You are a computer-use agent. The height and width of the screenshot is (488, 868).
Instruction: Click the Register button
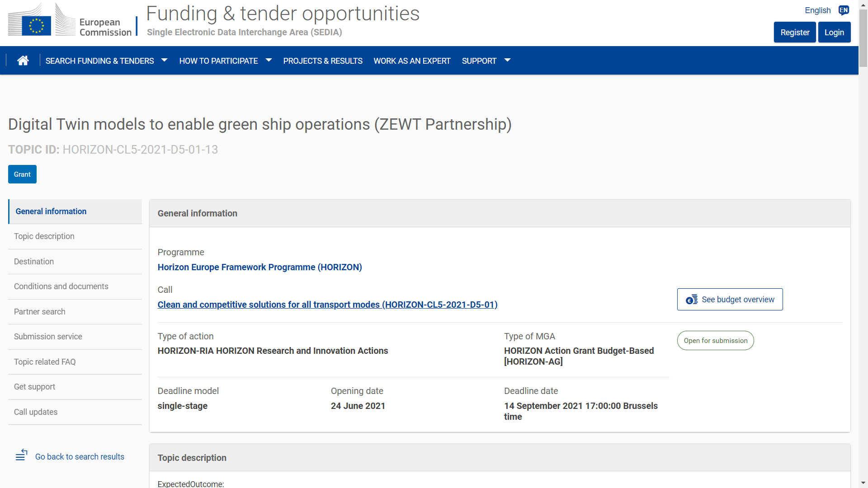(x=795, y=32)
